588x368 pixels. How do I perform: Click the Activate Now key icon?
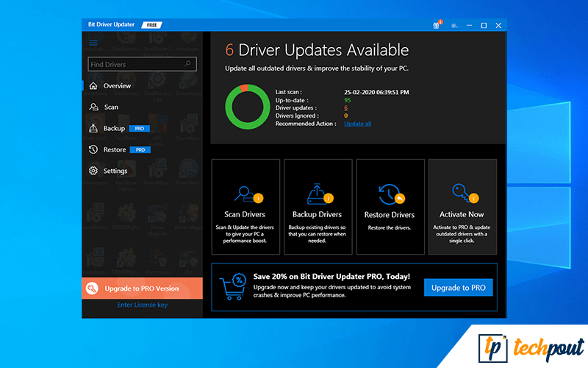pos(462,194)
